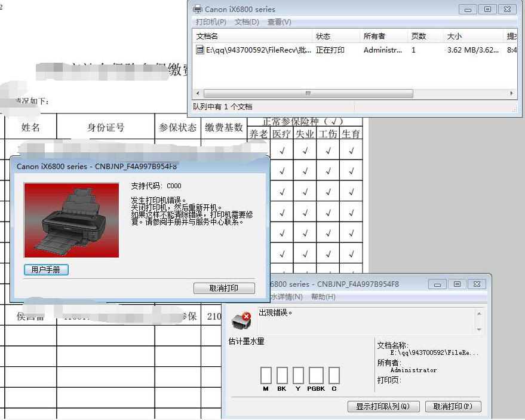Click the right scroll arrow in the print queue

coord(512,93)
